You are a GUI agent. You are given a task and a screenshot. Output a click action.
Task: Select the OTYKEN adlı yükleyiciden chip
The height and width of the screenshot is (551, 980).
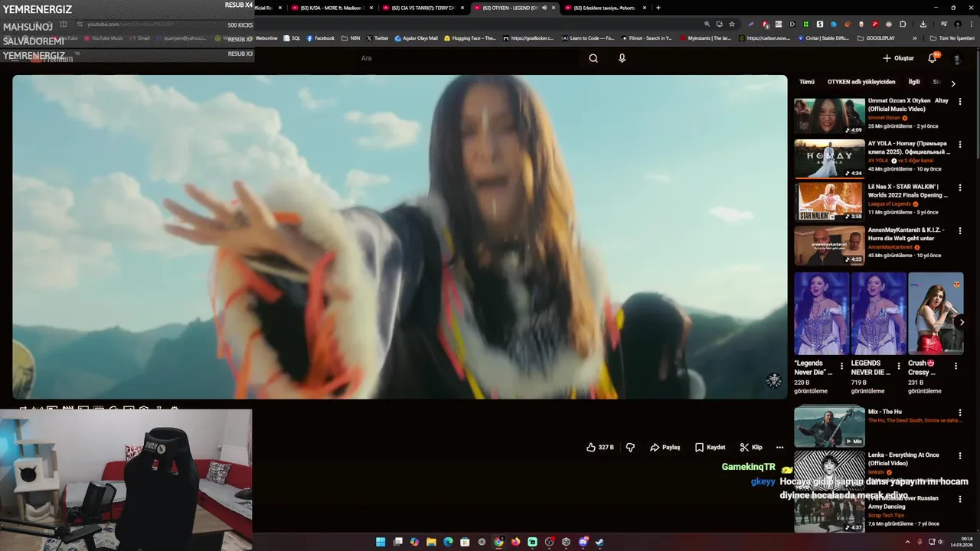pos(861,82)
